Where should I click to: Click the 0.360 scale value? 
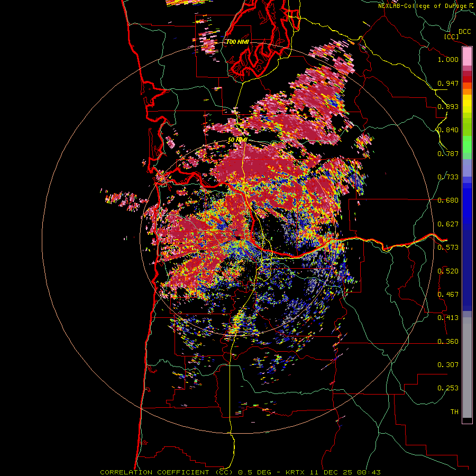[x=448, y=342]
